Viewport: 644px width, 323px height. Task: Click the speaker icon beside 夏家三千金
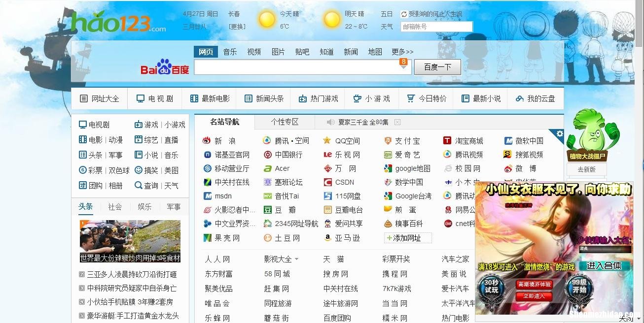[331, 122]
